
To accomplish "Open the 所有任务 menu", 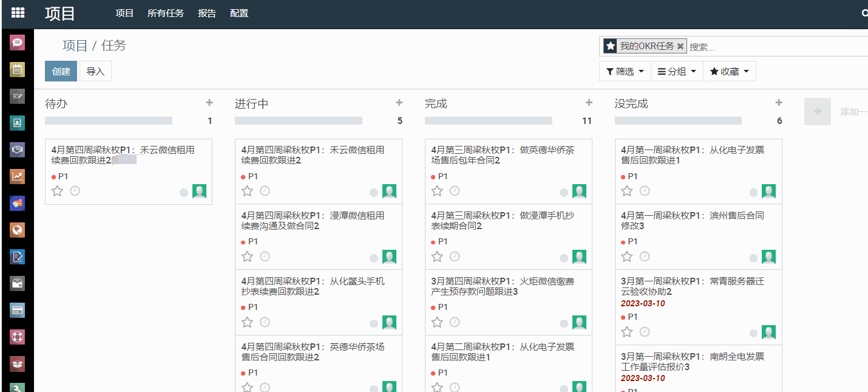I will (x=165, y=13).
